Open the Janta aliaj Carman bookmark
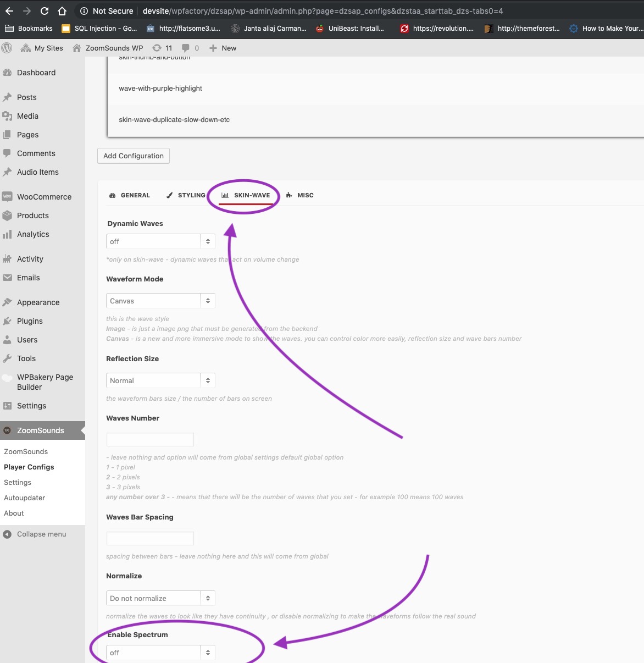The height and width of the screenshot is (663, 644). point(269,29)
